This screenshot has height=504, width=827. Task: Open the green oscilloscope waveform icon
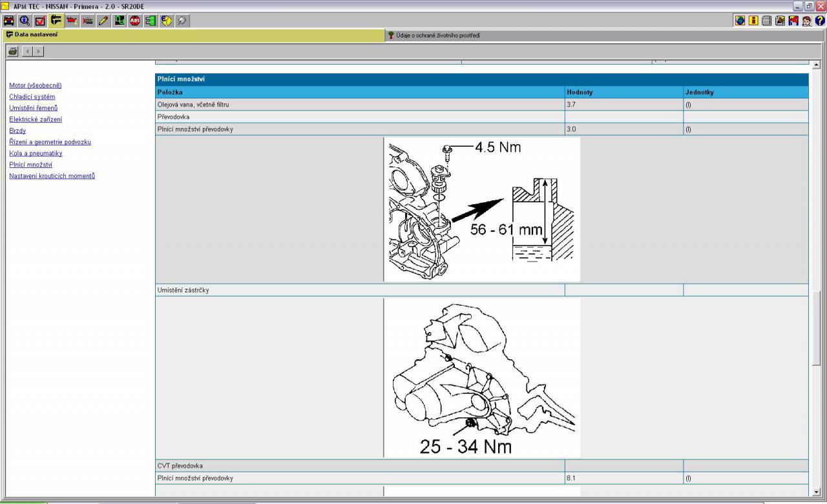coord(119,21)
